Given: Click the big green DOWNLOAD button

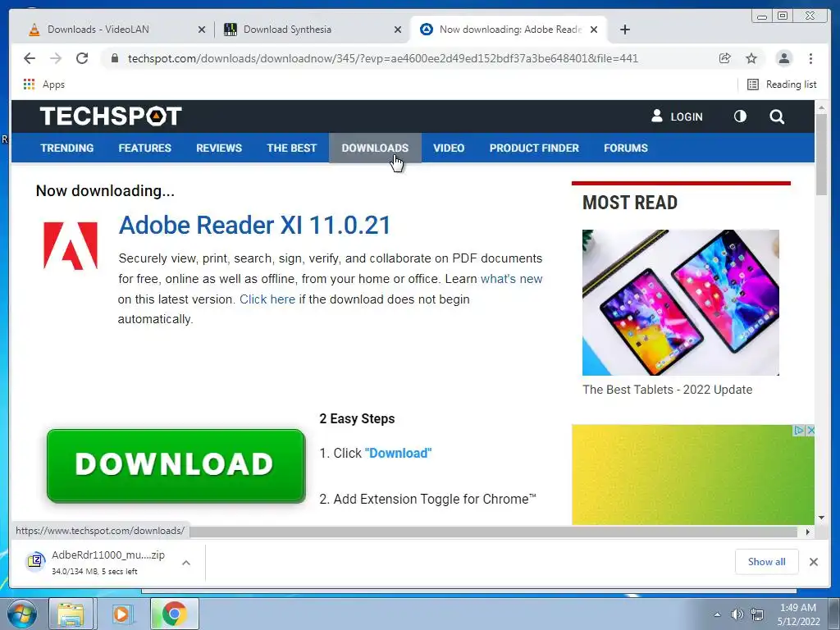Looking at the screenshot, I should pyautogui.click(x=176, y=466).
